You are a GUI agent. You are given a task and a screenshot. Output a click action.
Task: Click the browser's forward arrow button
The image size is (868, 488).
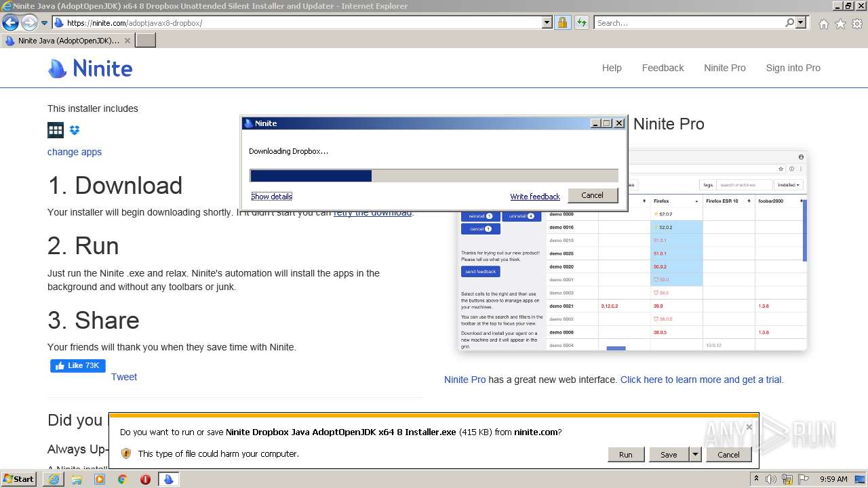(x=29, y=22)
